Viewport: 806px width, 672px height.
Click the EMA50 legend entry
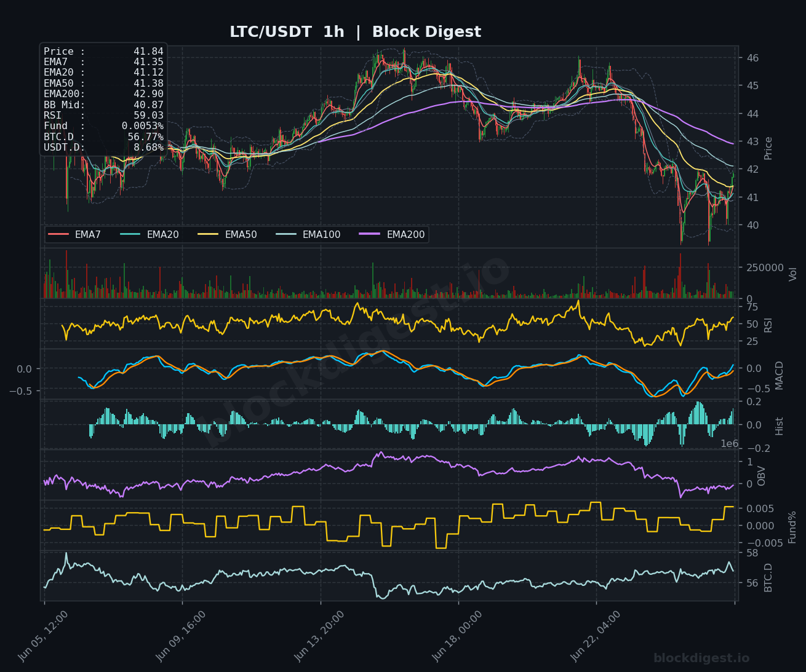[228, 234]
